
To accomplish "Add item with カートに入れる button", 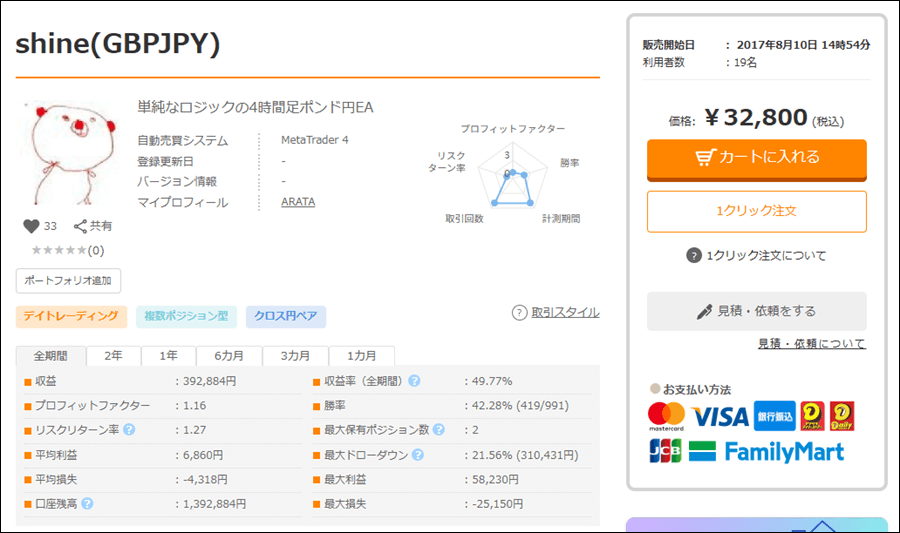I will (756, 157).
